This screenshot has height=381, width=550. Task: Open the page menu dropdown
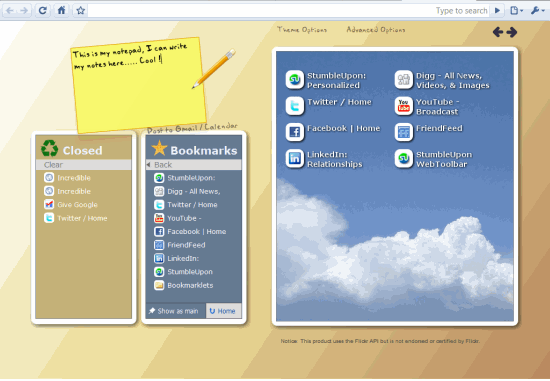(516, 11)
